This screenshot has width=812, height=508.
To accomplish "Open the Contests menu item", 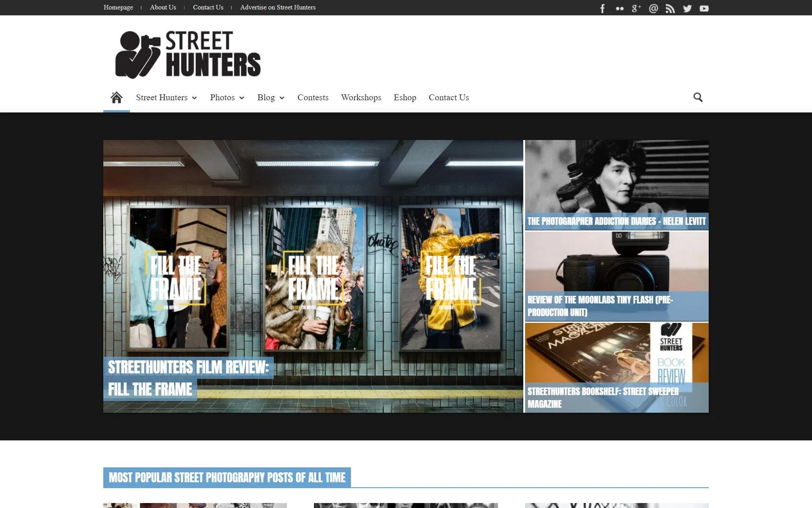I will pyautogui.click(x=313, y=97).
